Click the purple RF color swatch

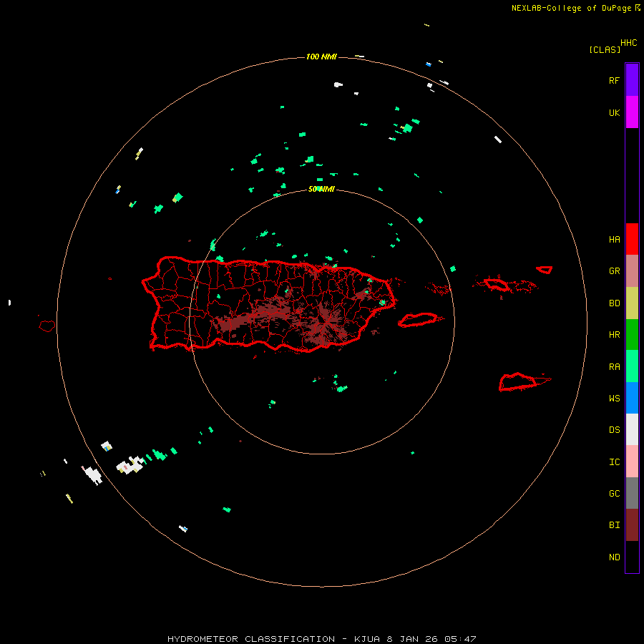(632, 80)
